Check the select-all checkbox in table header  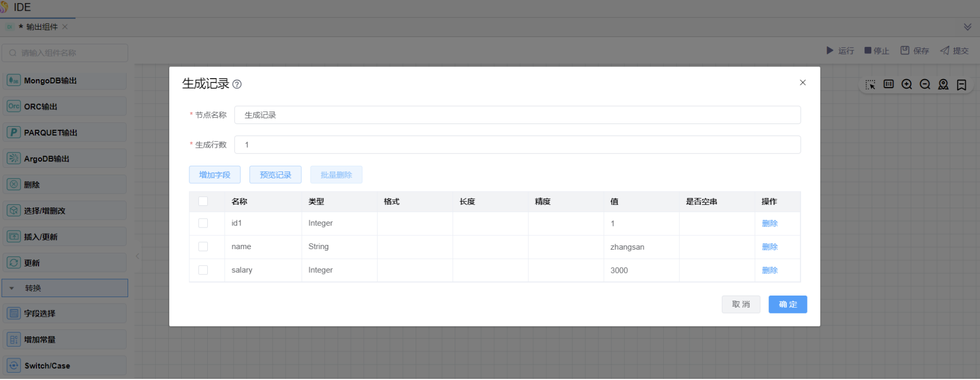coord(203,201)
